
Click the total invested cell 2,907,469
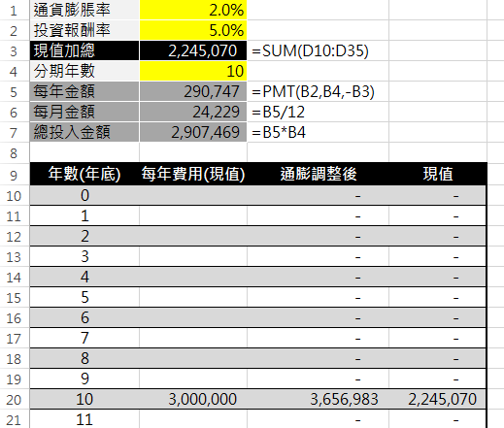193,132
